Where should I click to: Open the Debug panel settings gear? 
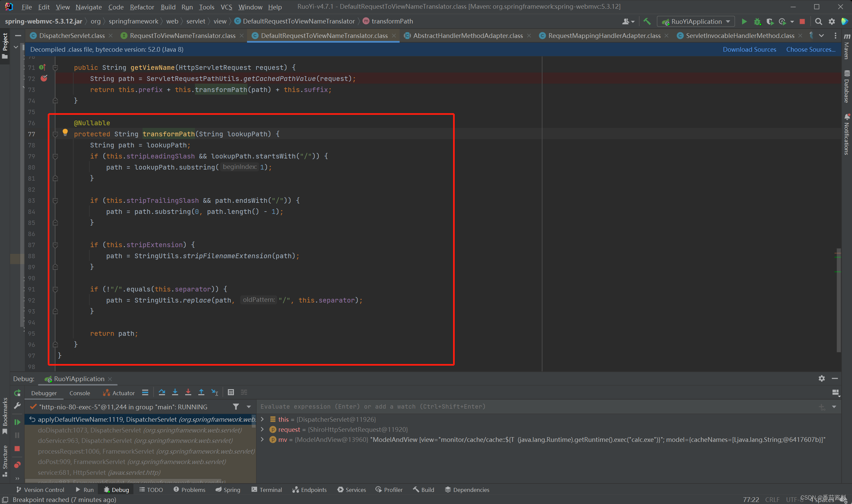click(x=821, y=378)
